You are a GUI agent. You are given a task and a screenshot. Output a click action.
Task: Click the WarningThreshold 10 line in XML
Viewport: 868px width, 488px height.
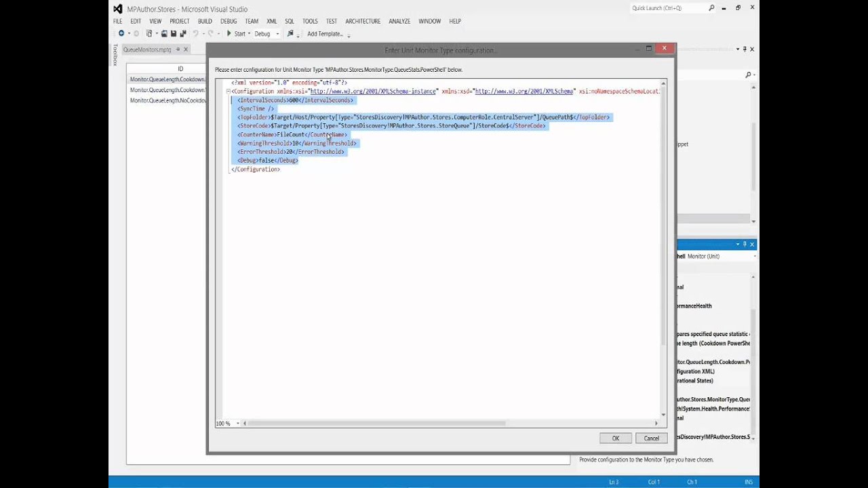tap(296, 144)
